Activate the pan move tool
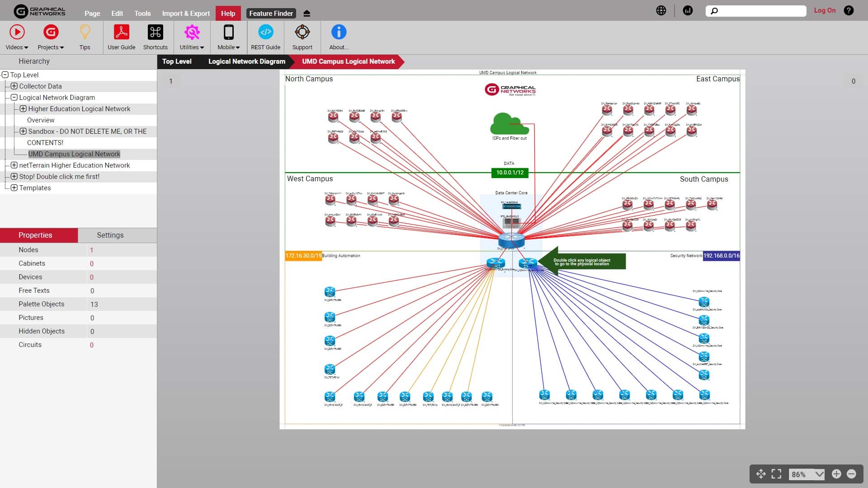 [761, 474]
